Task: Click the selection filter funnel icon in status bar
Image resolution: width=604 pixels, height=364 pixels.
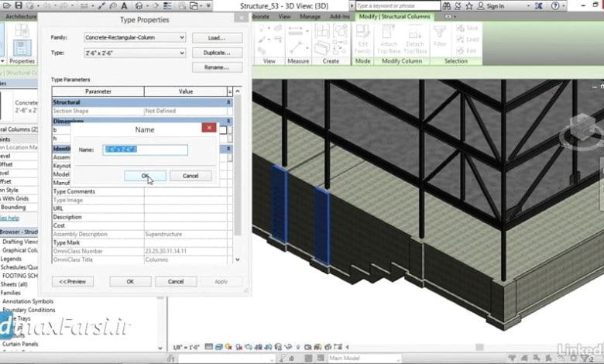Action: point(586,359)
